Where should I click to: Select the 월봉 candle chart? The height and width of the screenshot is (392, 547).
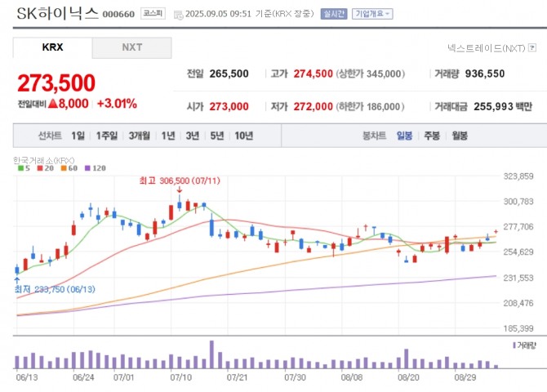point(460,136)
